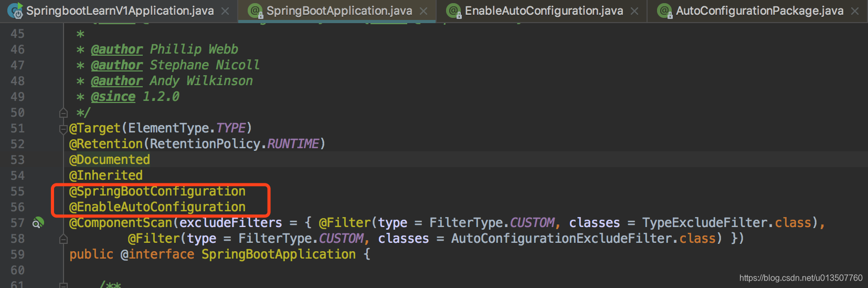Click @since tag on line 49
The image size is (868, 288).
[x=113, y=97]
